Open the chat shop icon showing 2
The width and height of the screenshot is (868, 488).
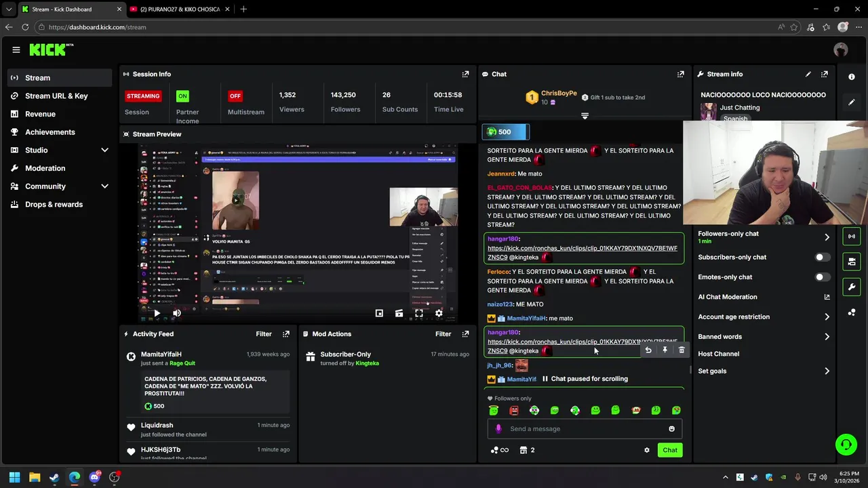[527, 450]
